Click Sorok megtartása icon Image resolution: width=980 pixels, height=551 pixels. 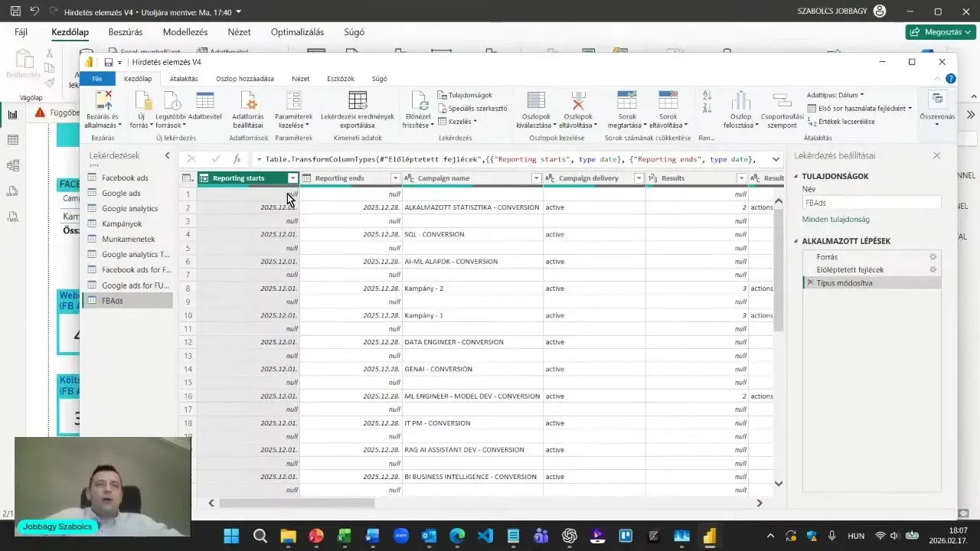(627, 101)
